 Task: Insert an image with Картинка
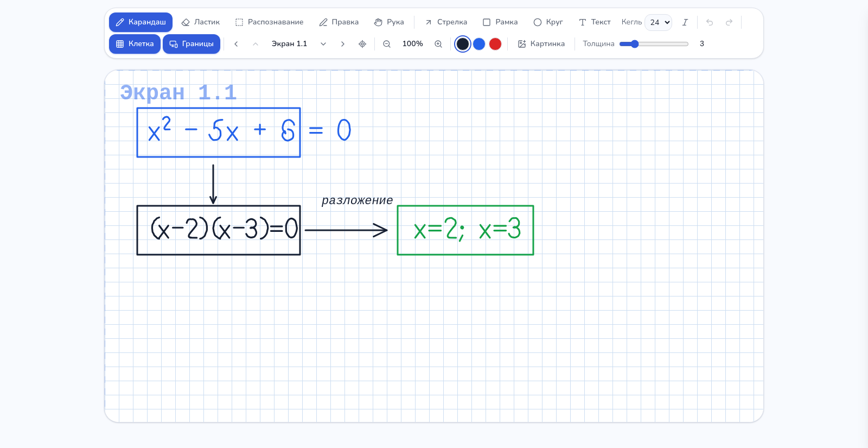pos(541,44)
